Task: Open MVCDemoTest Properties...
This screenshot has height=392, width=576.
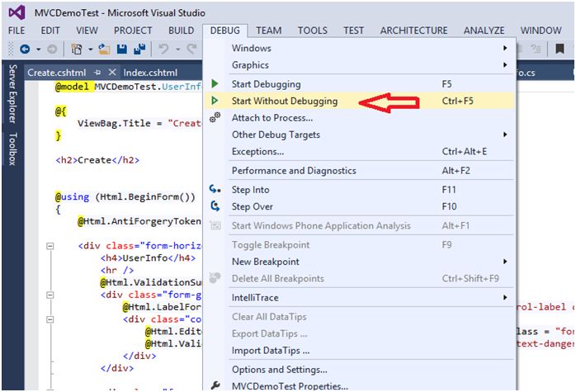Action: pyautogui.click(x=359, y=385)
